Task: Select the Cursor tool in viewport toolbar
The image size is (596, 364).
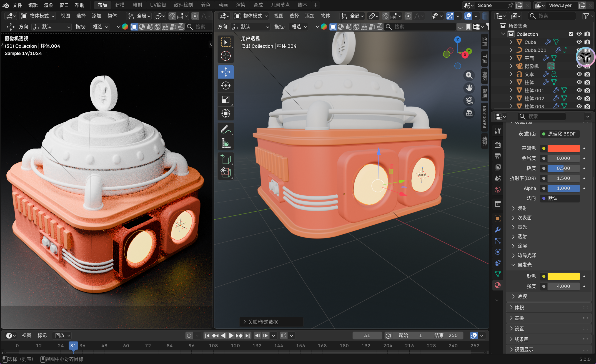Action: click(226, 56)
